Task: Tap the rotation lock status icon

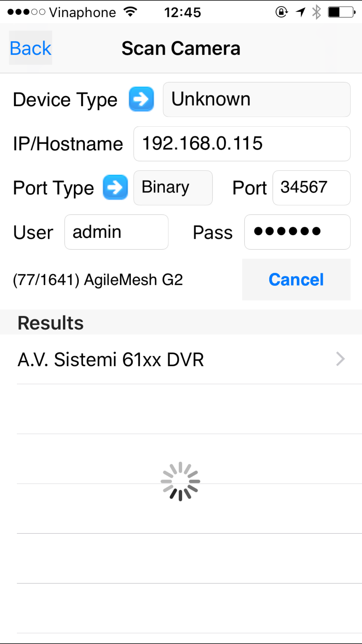Action: coord(282,12)
